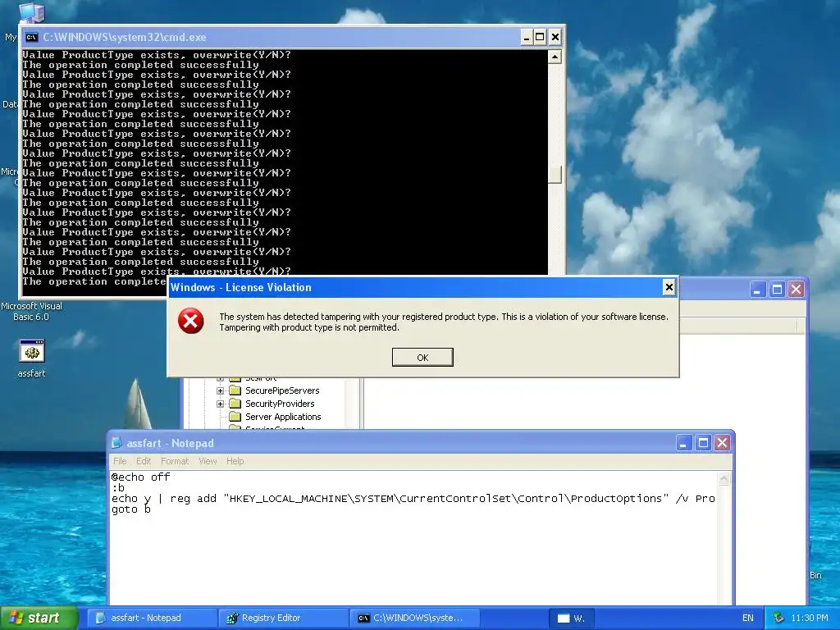Click Server Applications folder icon

tap(235, 417)
